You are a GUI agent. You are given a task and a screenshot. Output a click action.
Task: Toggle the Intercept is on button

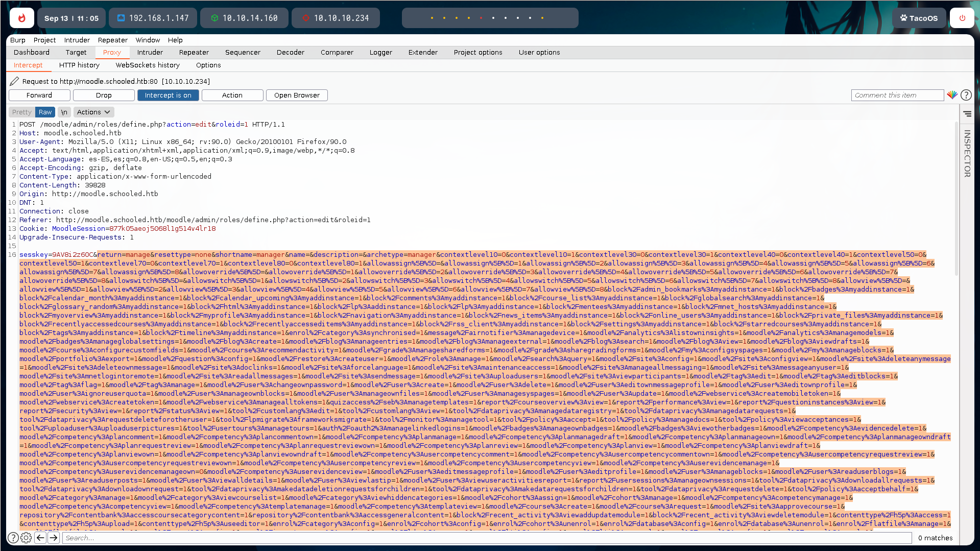tap(168, 95)
